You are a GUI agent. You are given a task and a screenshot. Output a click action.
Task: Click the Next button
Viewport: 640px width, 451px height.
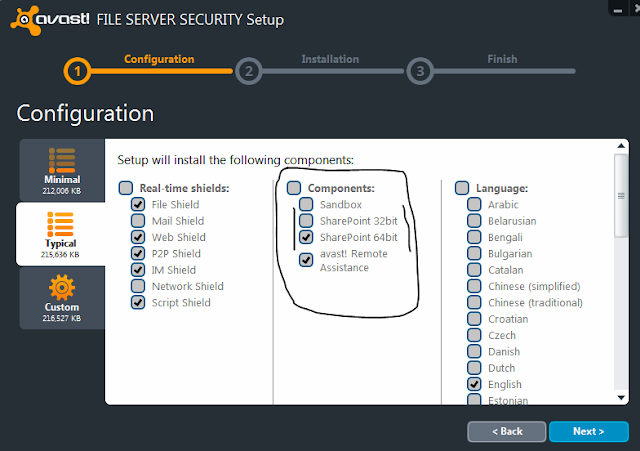pos(588,431)
